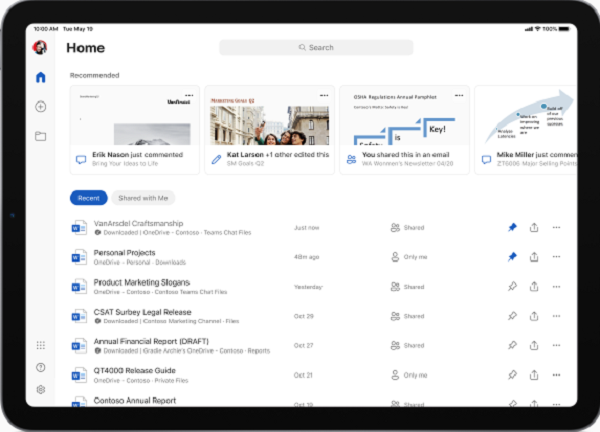Share the VanArsdel Craftsmanship document
The height and width of the screenshot is (432, 600).
(534, 228)
